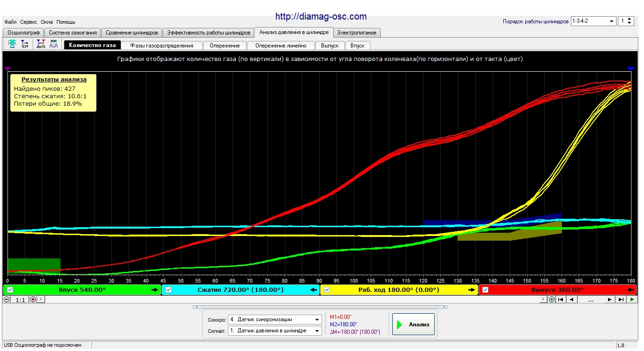Switch to the Система зажигания tab
Viewport: 644px width, 351px height.
pyautogui.click(x=73, y=33)
